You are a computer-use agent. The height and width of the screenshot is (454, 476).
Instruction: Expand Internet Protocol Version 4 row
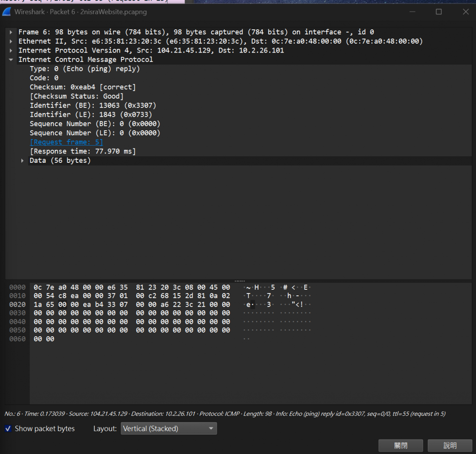(11, 50)
